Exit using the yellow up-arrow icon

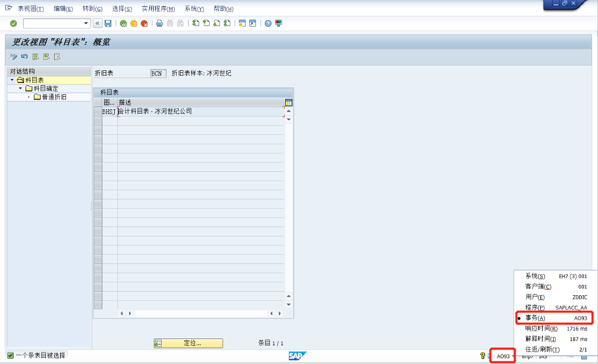click(134, 23)
